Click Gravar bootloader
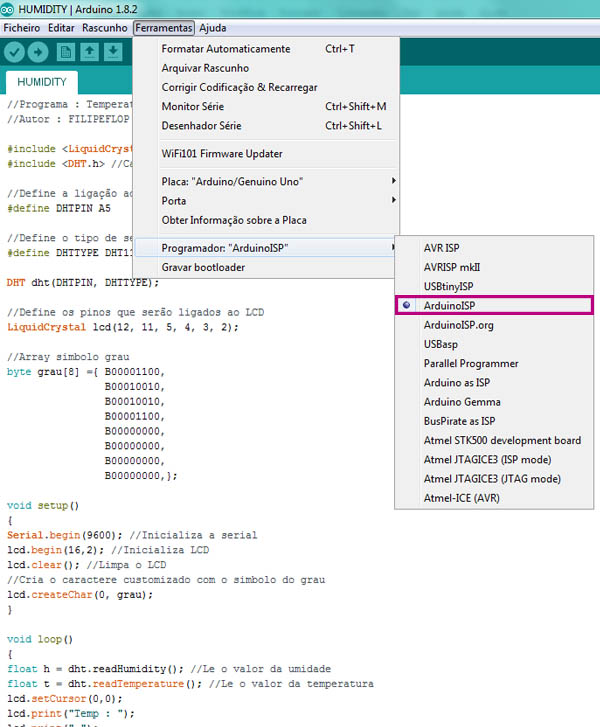The image size is (600, 727). [x=266, y=268]
